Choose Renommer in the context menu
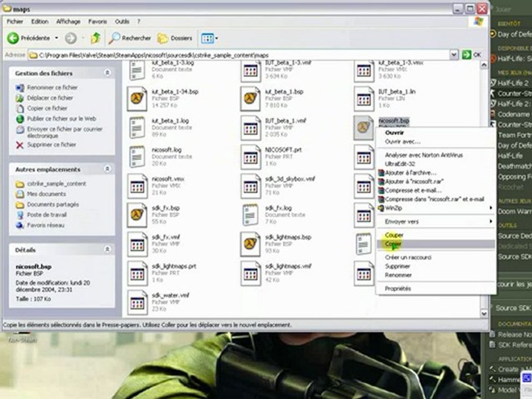This screenshot has width=532, height=399. tap(436, 275)
